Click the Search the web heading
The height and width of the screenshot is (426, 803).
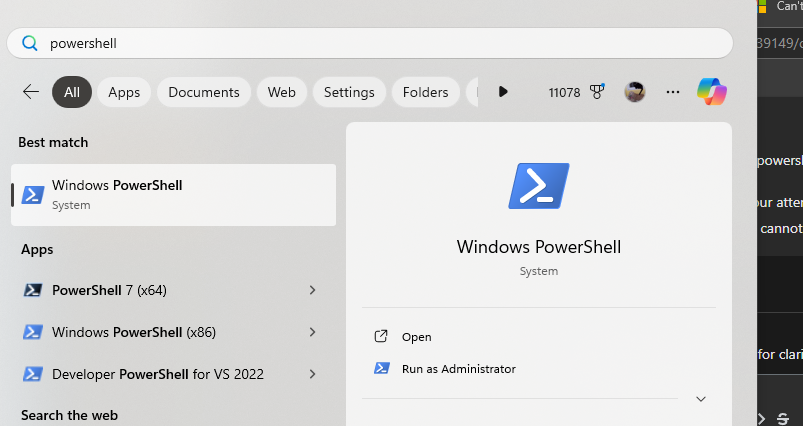(69, 415)
